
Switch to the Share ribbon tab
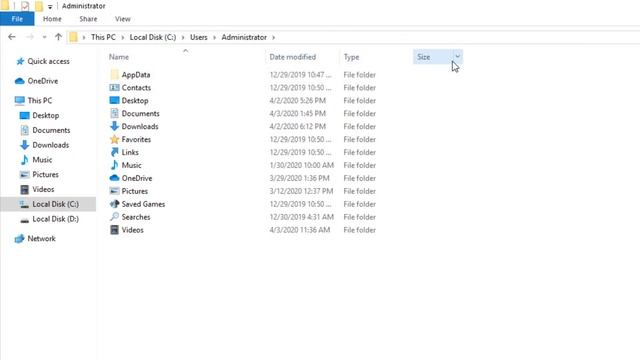[88, 19]
